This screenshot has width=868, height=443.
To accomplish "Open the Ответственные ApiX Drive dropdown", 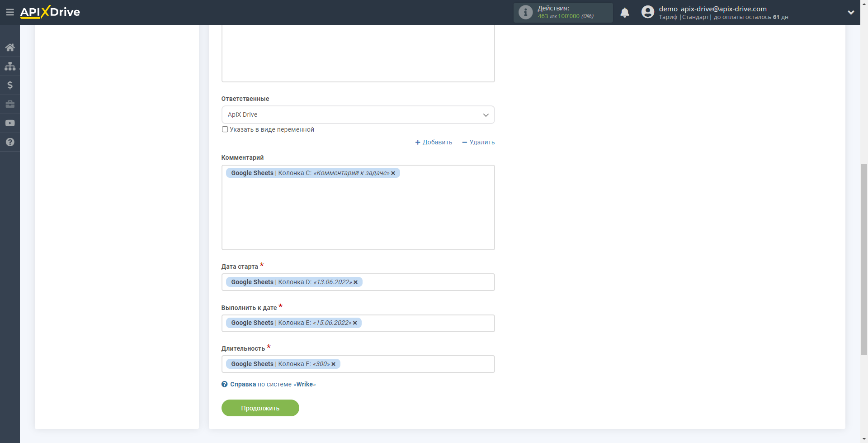I will point(358,115).
